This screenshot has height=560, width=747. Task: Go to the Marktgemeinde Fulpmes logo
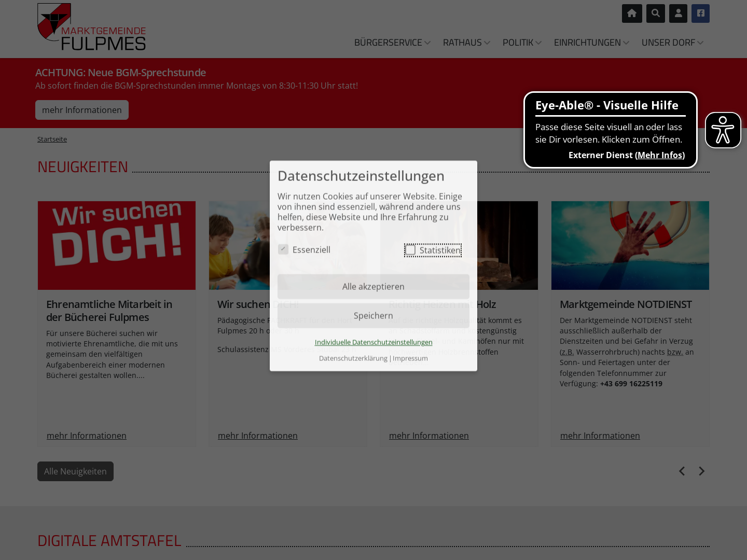click(92, 27)
